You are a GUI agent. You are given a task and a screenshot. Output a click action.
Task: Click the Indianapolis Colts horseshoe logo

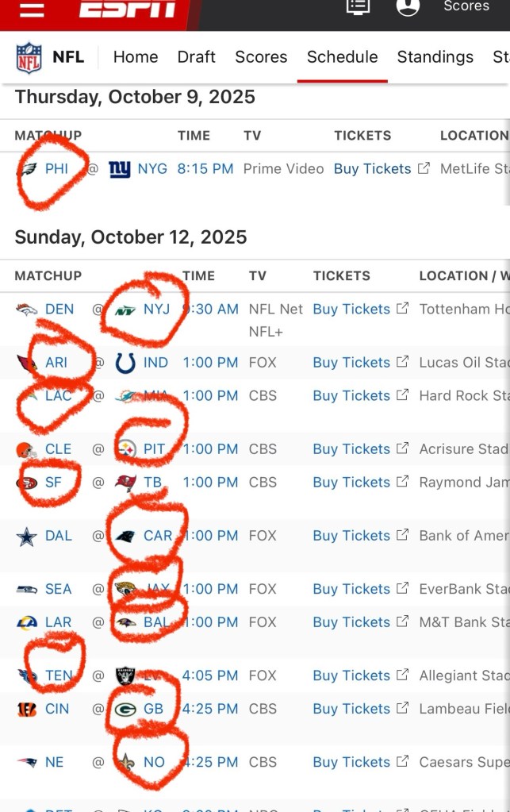(125, 363)
